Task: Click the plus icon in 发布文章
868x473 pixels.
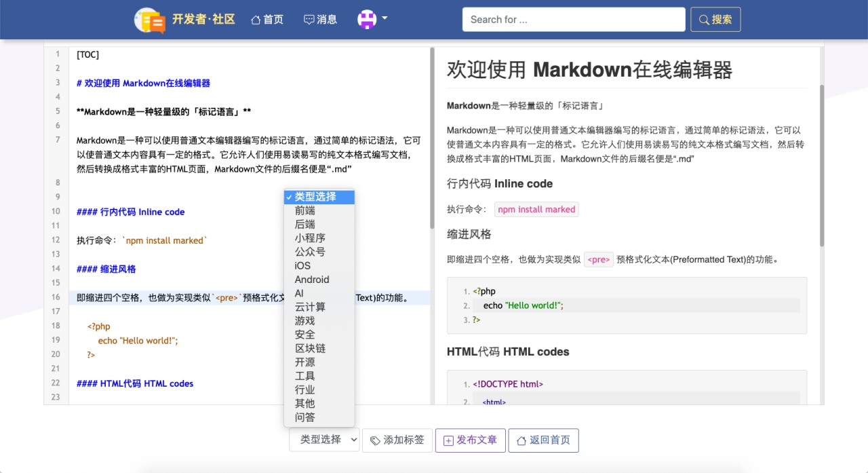Action: coord(448,440)
